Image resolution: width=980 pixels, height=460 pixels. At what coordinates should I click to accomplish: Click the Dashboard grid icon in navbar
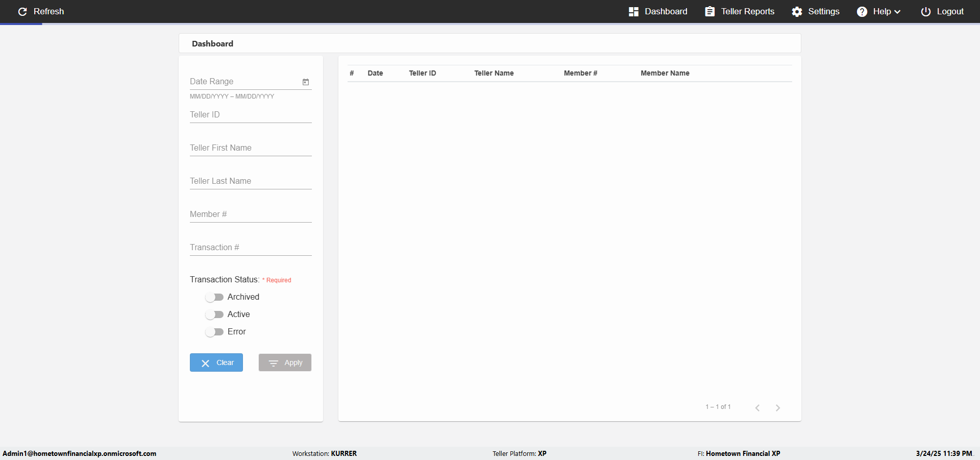click(633, 11)
